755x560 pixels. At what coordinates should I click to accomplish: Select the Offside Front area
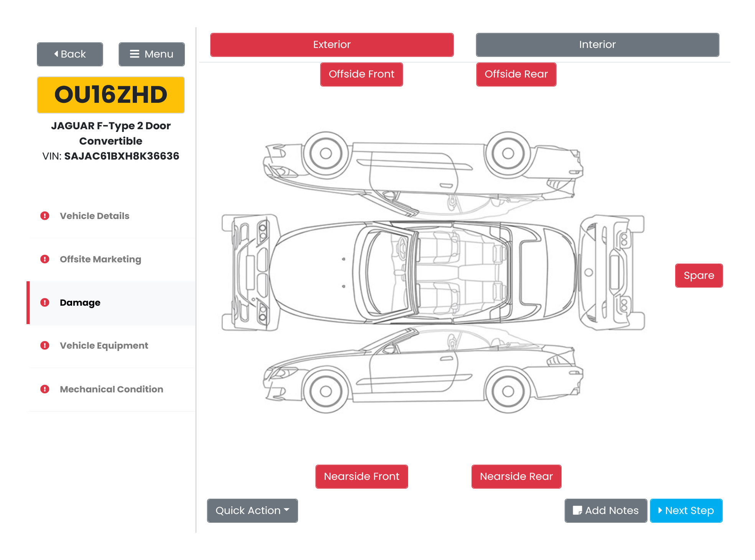(361, 74)
